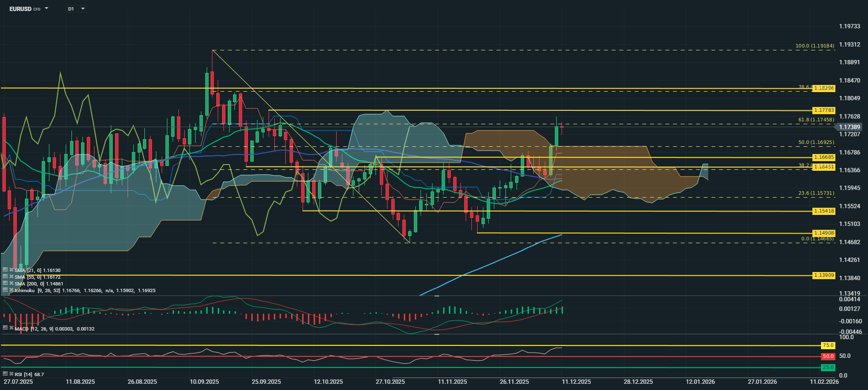The image size is (868, 390).
Task: Click the 1.15418 support level label
Action: tap(824, 211)
